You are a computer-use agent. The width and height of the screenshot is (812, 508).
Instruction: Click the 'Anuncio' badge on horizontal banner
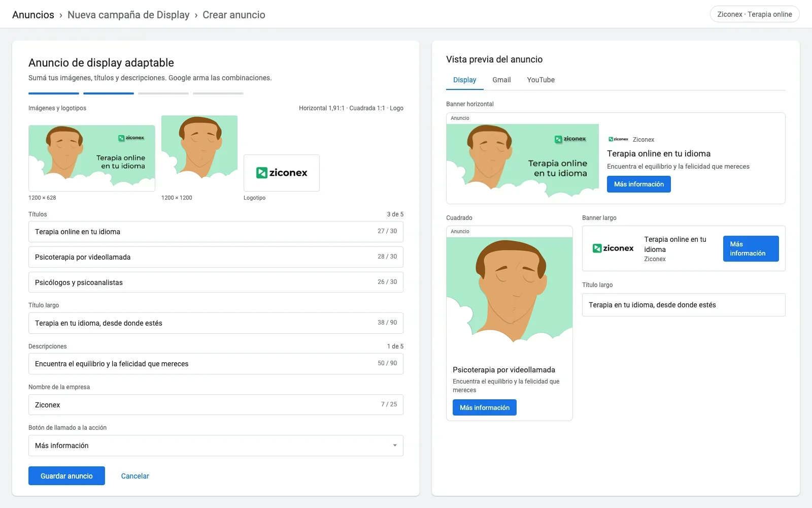pyautogui.click(x=460, y=118)
